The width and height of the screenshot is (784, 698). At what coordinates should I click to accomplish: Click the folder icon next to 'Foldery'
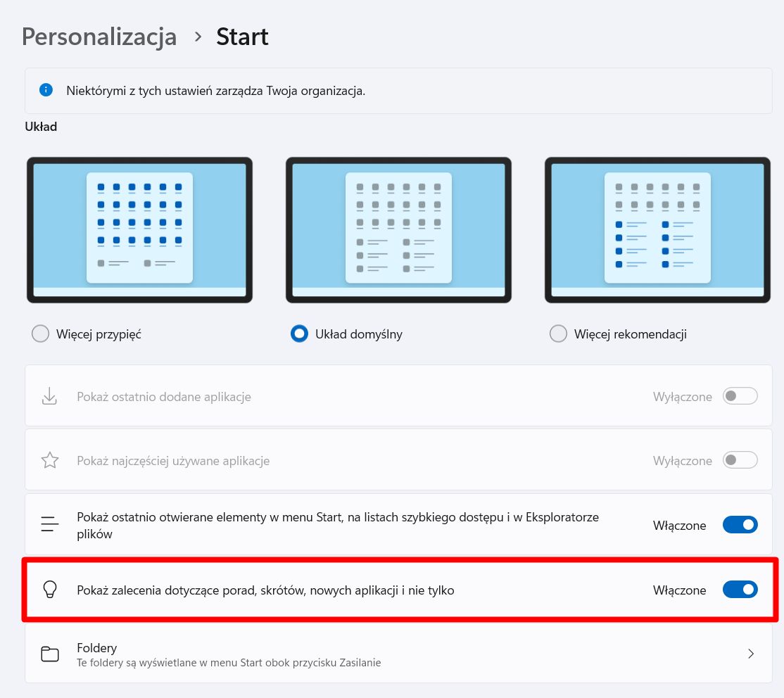point(49,654)
